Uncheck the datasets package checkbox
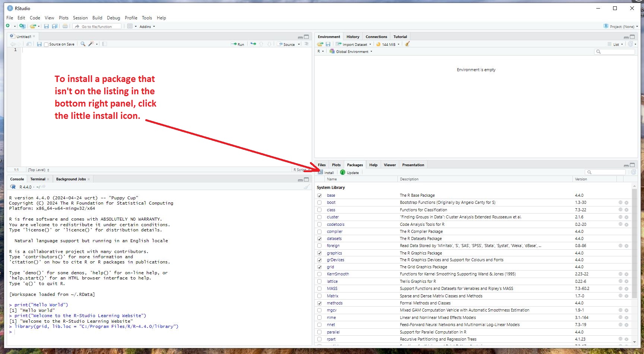The height and width of the screenshot is (354, 644). [319, 238]
